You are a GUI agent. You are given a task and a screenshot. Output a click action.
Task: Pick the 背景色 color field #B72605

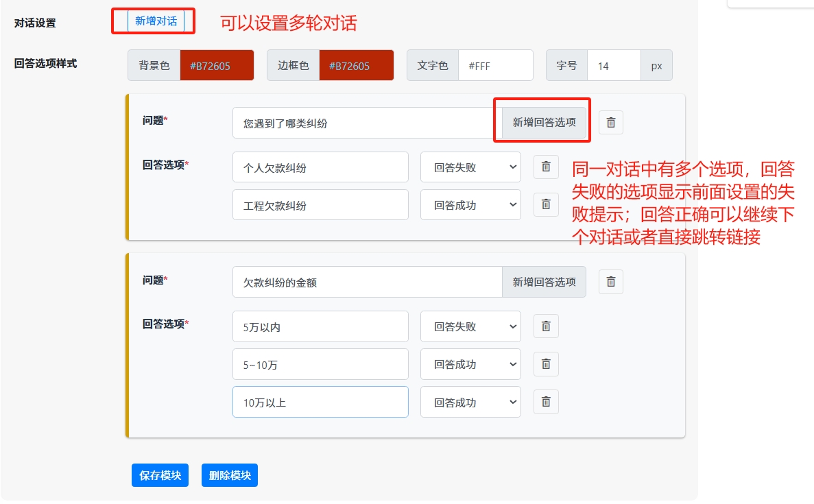pos(217,66)
